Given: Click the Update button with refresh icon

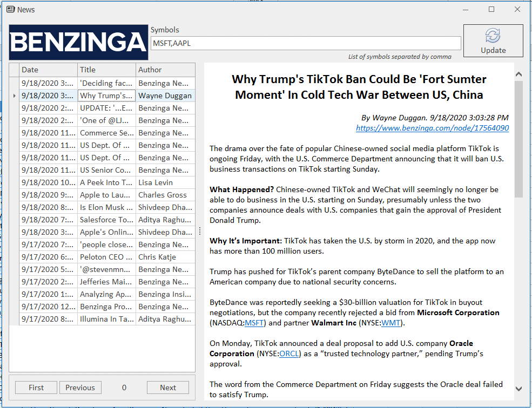Looking at the screenshot, I should [x=493, y=40].
